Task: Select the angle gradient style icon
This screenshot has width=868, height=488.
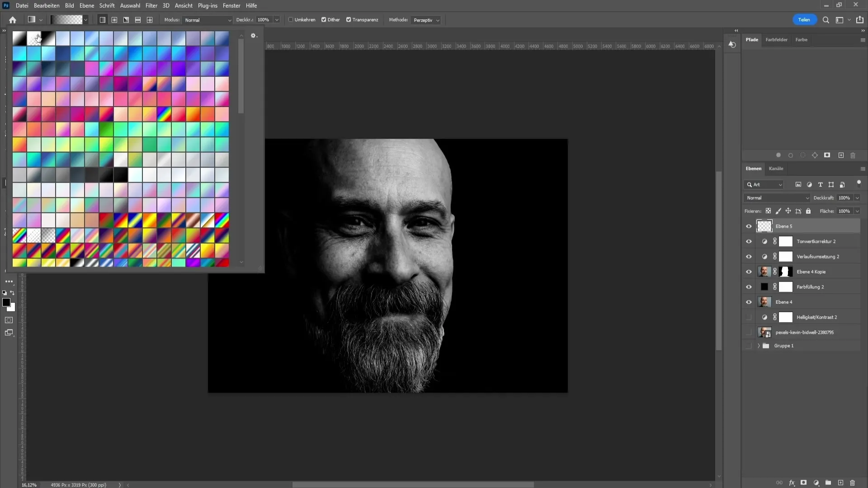Action: (x=126, y=20)
